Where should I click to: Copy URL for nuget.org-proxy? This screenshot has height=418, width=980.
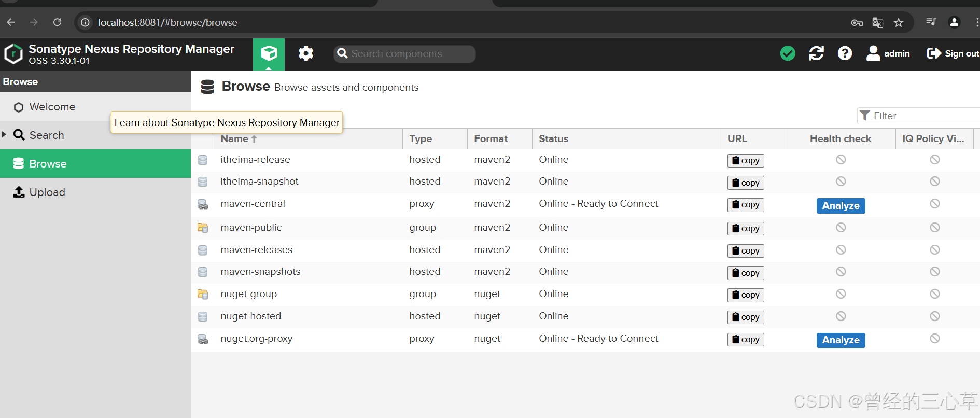click(x=746, y=340)
